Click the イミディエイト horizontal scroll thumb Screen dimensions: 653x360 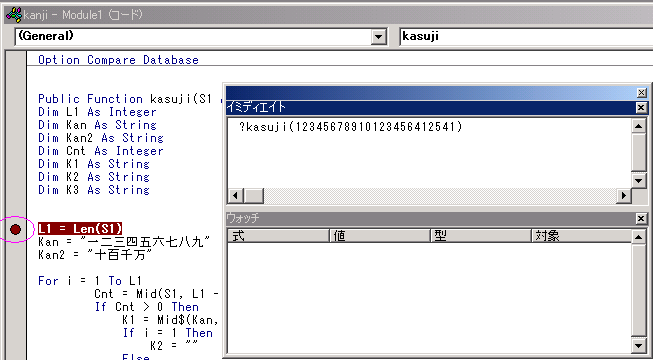253,195
